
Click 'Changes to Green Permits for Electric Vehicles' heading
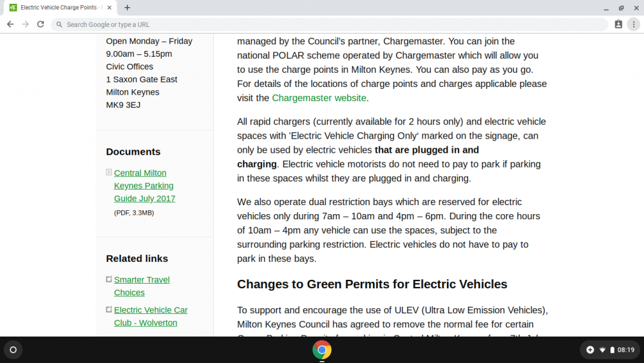372,284
